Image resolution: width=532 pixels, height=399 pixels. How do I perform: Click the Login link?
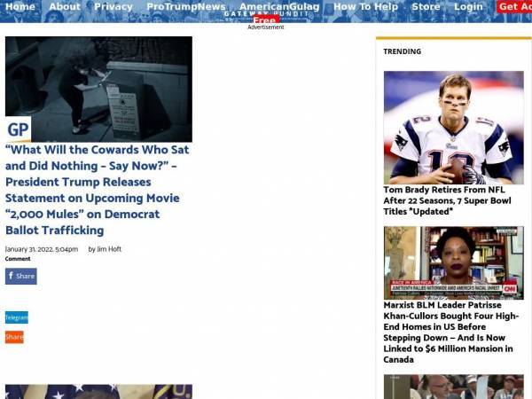pyautogui.click(x=468, y=7)
